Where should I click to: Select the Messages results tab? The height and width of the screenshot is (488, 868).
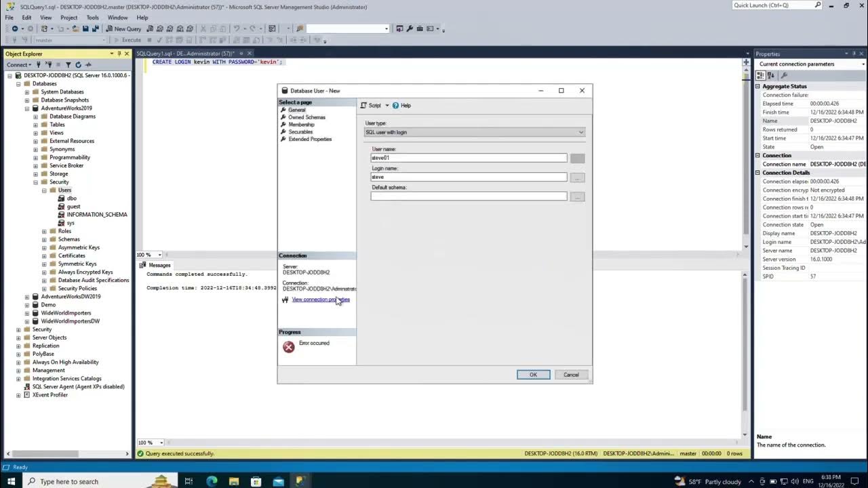coord(155,265)
